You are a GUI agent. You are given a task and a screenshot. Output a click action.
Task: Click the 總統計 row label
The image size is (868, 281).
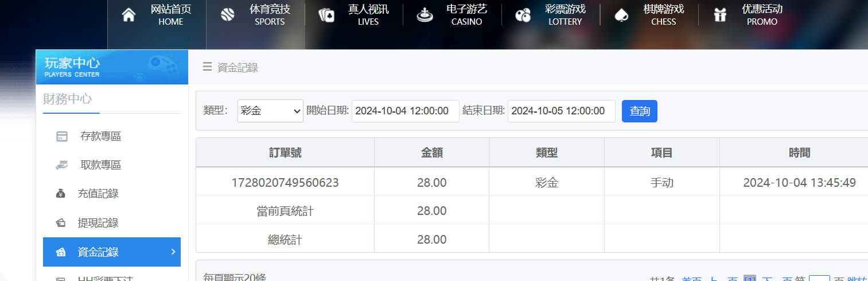[285, 240]
